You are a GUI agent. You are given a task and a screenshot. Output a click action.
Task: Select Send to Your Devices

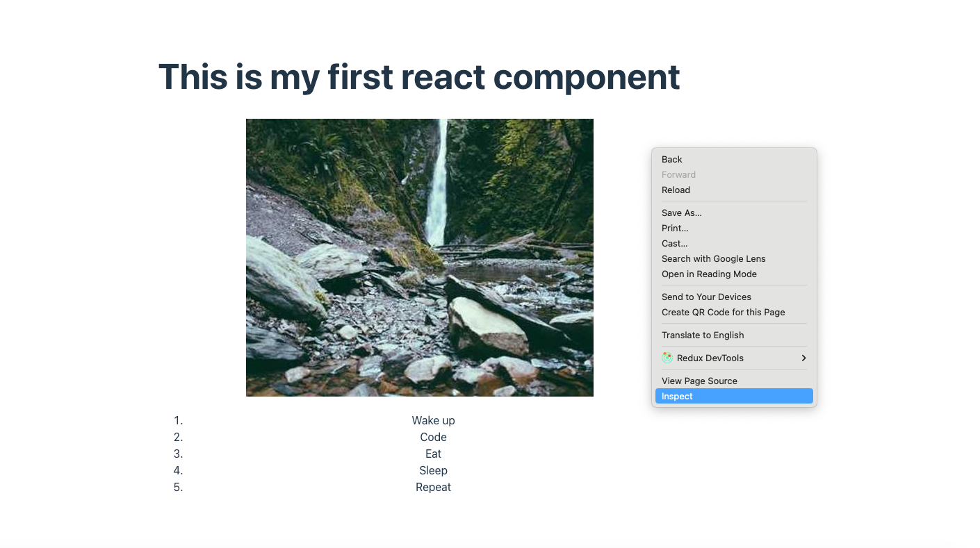(x=706, y=297)
